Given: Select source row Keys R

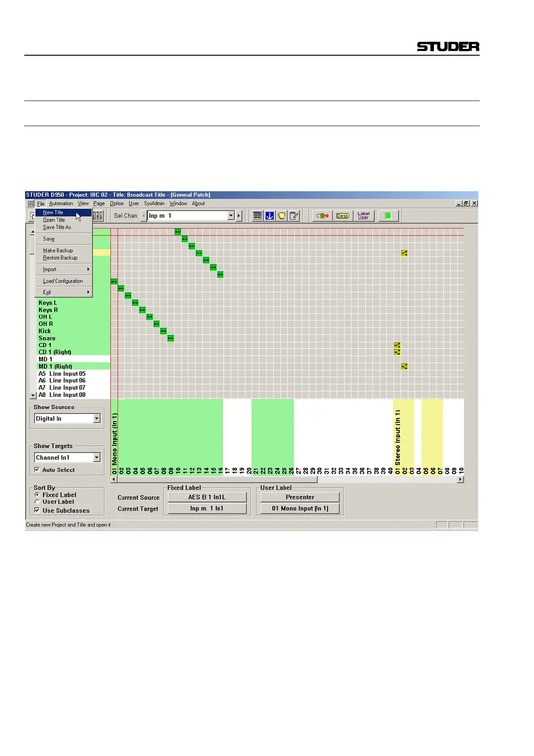Looking at the screenshot, I should pos(74,310).
